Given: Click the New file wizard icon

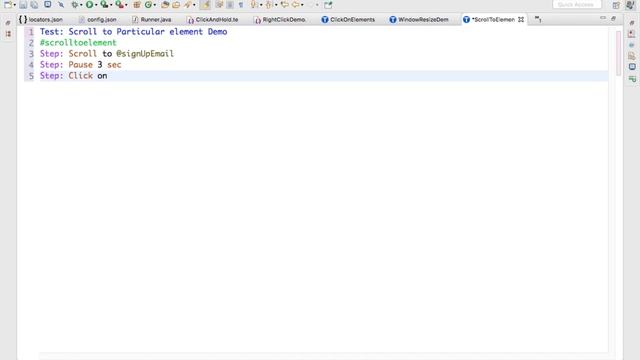Looking at the screenshot, I should click(7, 4).
